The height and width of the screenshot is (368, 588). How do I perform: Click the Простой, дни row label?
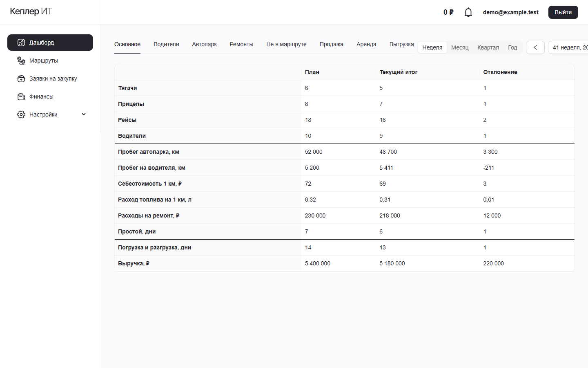click(137, 231)
